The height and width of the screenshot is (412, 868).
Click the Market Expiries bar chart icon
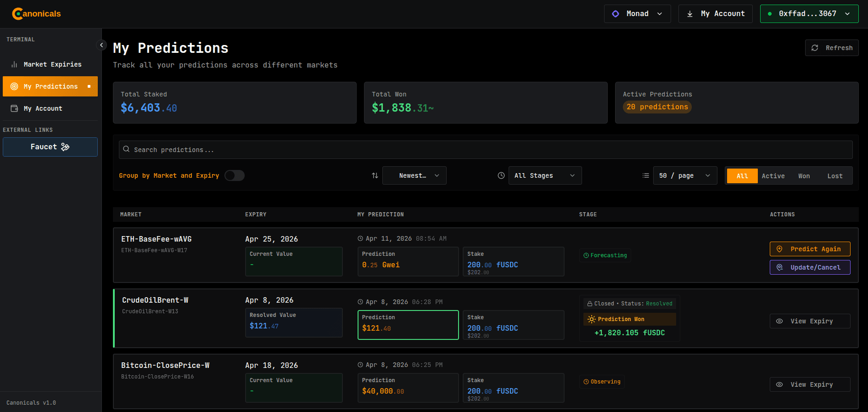(14, 64)
